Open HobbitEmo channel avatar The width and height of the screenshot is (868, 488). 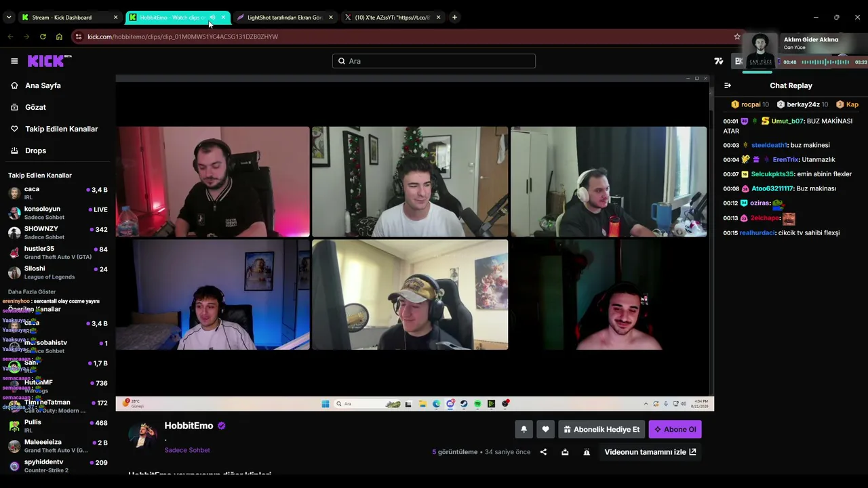(142, 436)
